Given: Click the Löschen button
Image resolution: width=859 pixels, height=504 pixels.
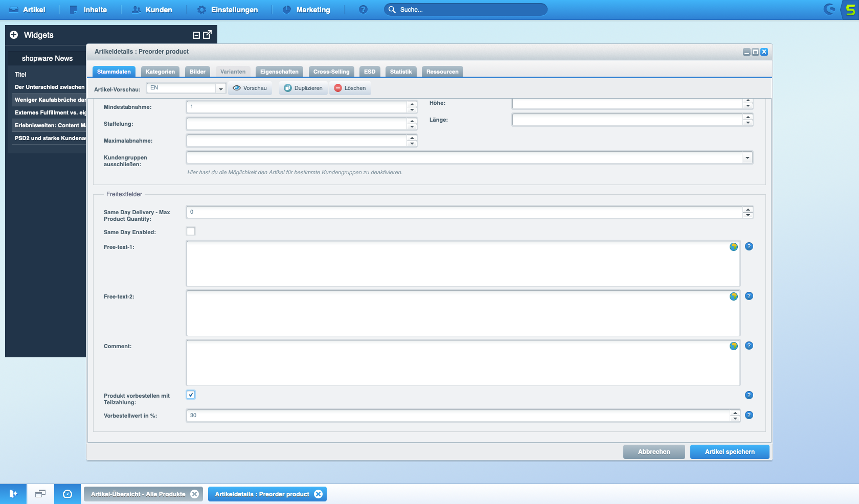Looking at the screenshot, I should [x=350, y=88].
